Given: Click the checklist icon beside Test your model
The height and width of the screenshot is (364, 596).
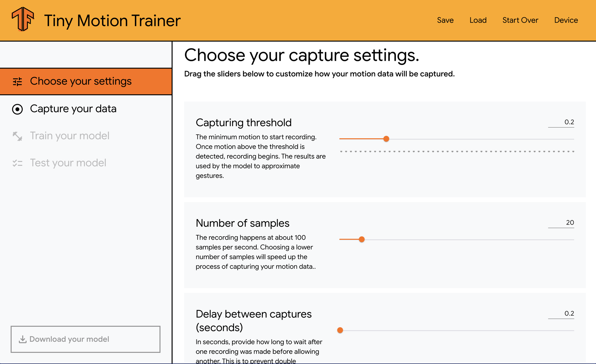Looking at the screenshot, I should [17, 163].
